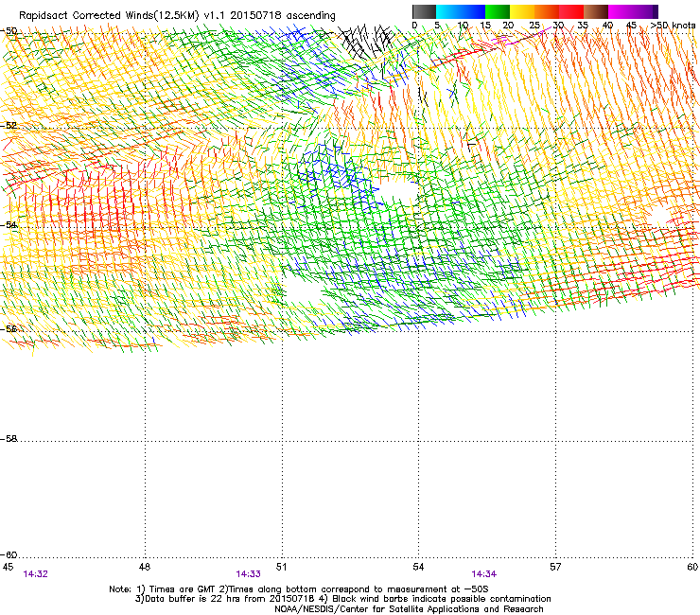The image size is (700, 615).
Task: Click the 'Note: 1) Times are GMT' line
Action: 299,589
